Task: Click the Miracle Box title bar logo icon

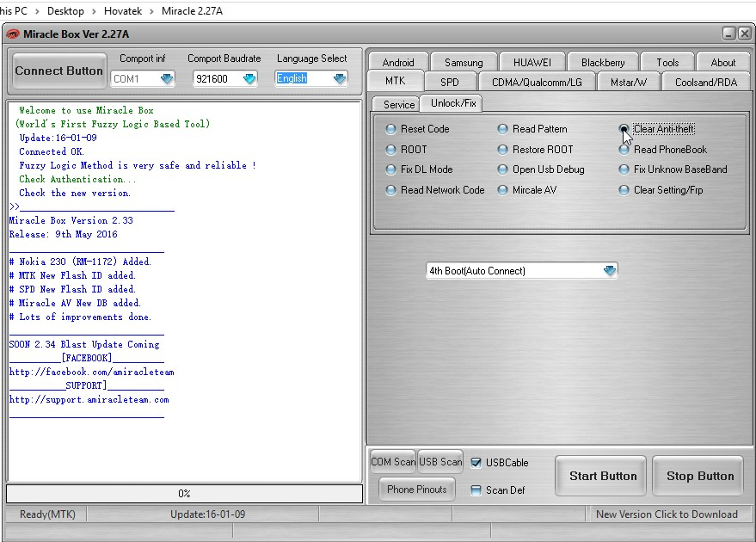Action: [13, 34]
